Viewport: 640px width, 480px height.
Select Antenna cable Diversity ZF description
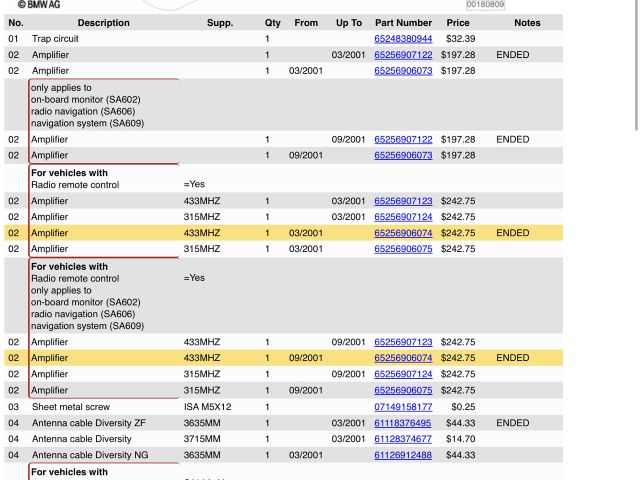(88, 423)
